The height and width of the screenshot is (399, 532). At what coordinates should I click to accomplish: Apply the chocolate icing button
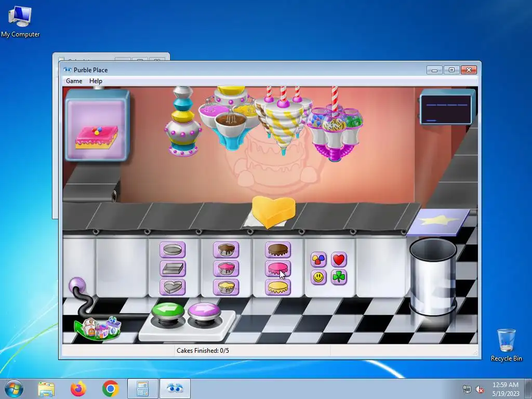278,250
